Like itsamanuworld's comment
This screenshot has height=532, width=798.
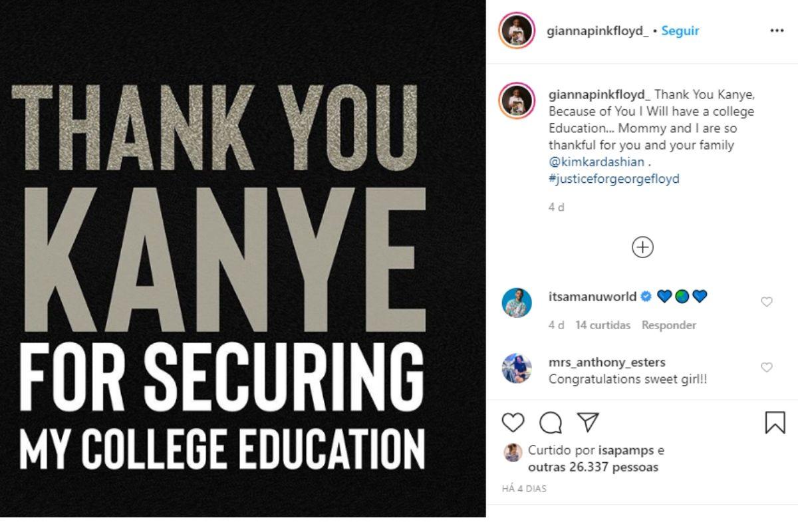pos(767,302)
